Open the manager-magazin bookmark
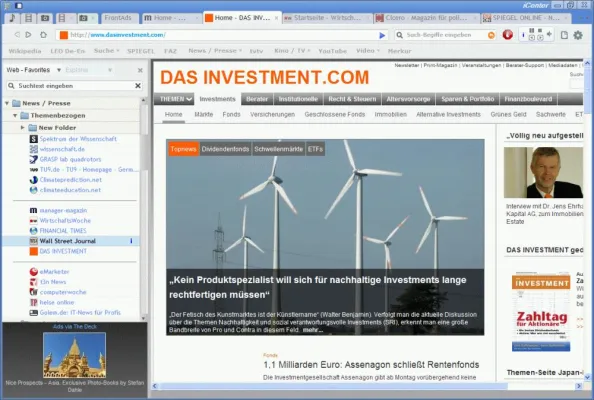 click(63, 210)
